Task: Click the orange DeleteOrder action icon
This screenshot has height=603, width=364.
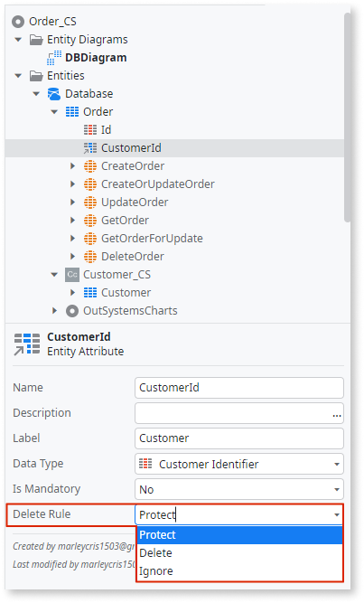Action: [90, 257]
